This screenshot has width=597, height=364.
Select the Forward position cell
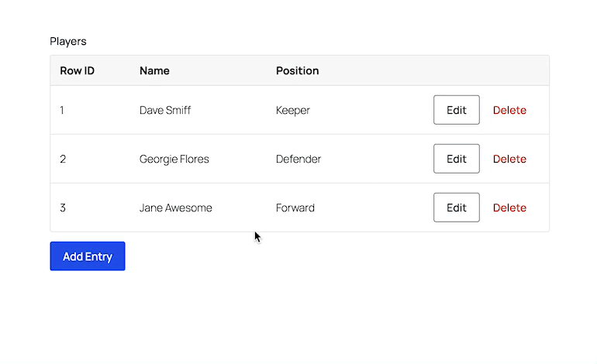pyautogui.click(x=295, y=208)
